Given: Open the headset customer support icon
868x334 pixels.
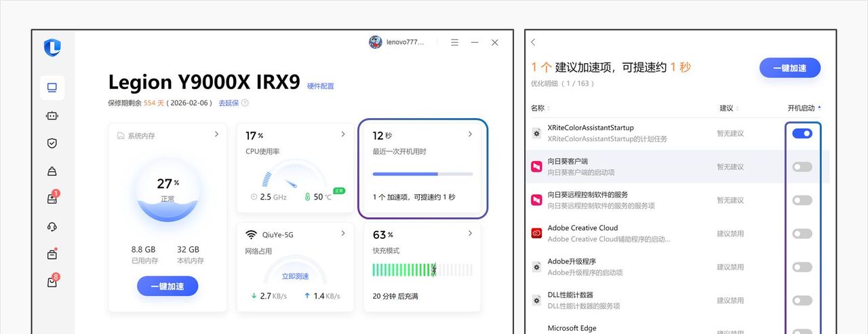Looking at the screenshot, I should [52, 227].
